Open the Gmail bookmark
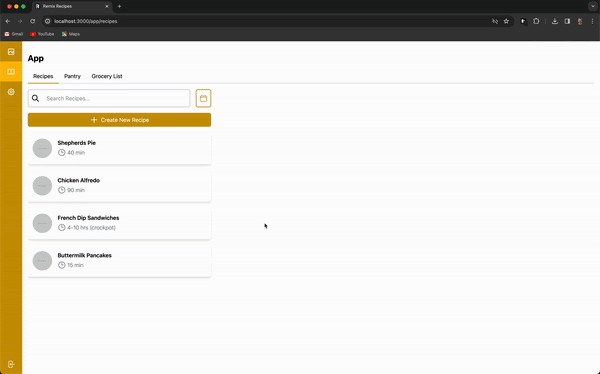The height and width of the screenshot is (374, 600). [14, 34]
